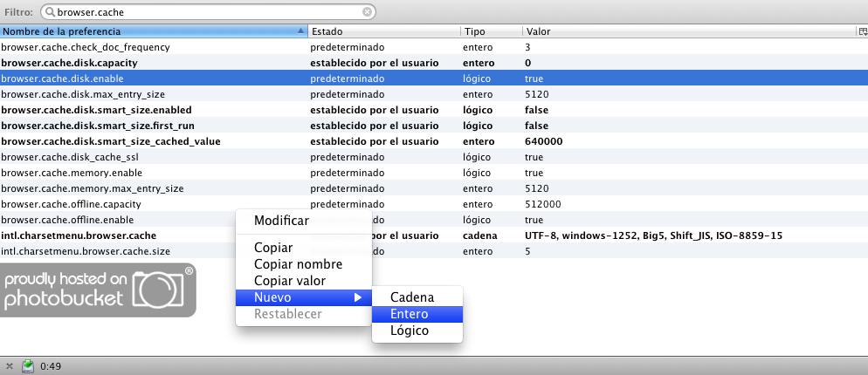Image resolution: width=868 pixels, height=375 pixels.
Task: Click Modificar in the context menu
Action: [280, 221]
